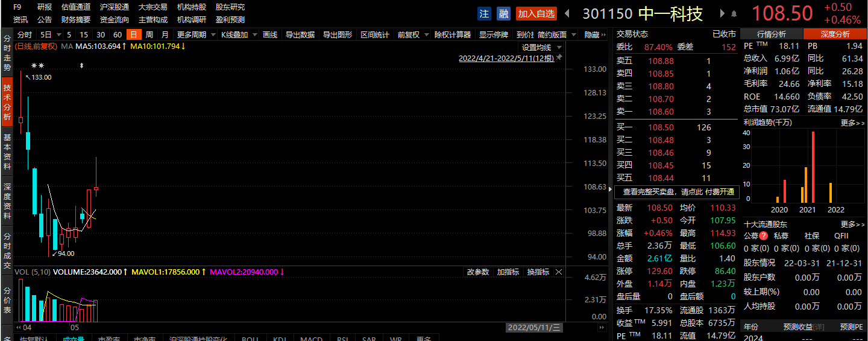Select the 月 monthly period
This screenshot has width=868, height=341.
[x=165, y=35]
